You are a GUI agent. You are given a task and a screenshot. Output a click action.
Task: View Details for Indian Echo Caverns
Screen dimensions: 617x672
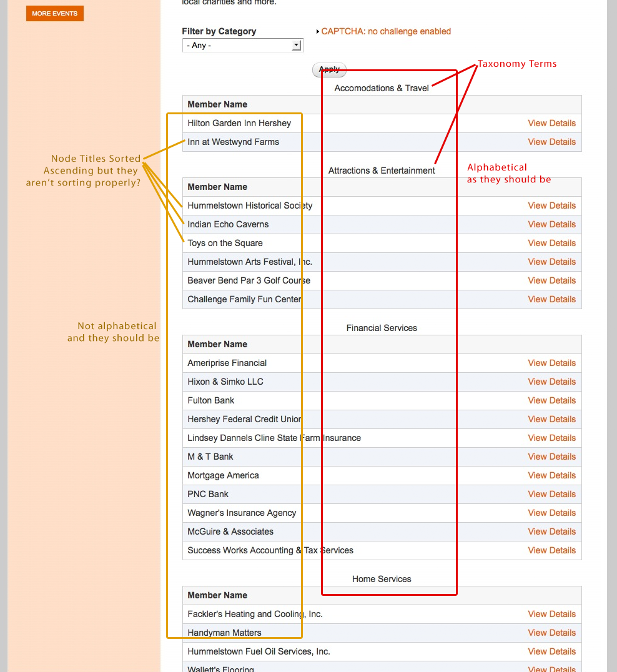point(551,224)
